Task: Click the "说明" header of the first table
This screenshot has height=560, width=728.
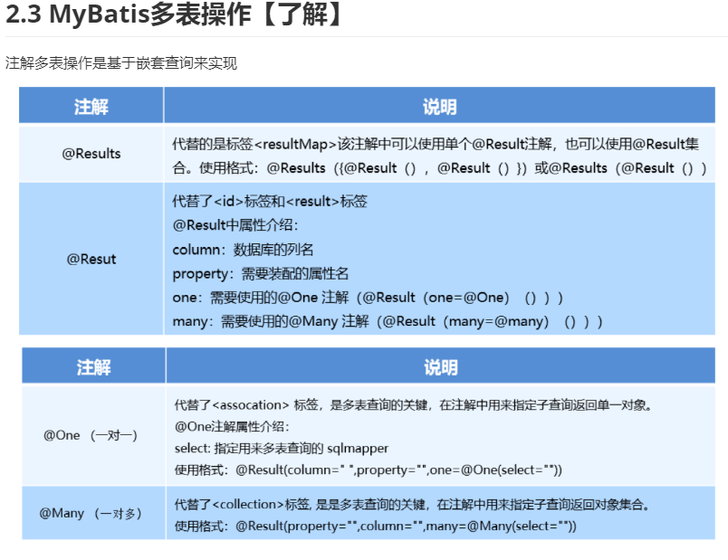Action: (439, 107)
